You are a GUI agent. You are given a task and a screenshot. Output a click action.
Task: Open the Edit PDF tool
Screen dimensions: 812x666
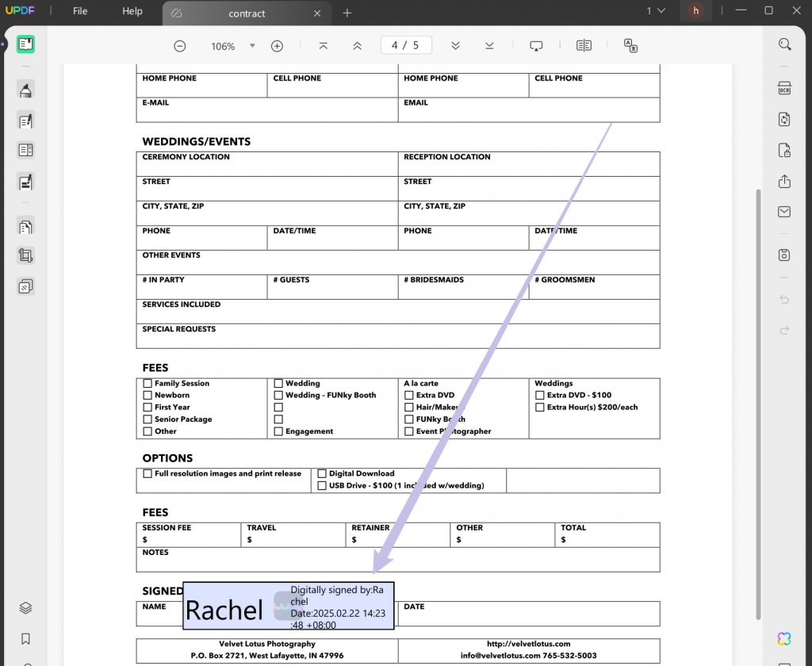pyautogui.click(x=26, y=121)
